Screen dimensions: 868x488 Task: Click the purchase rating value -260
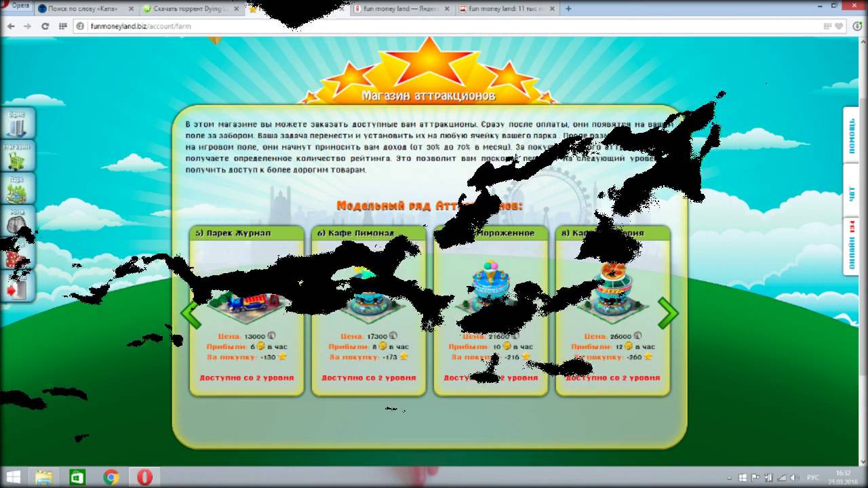(634, 357)
